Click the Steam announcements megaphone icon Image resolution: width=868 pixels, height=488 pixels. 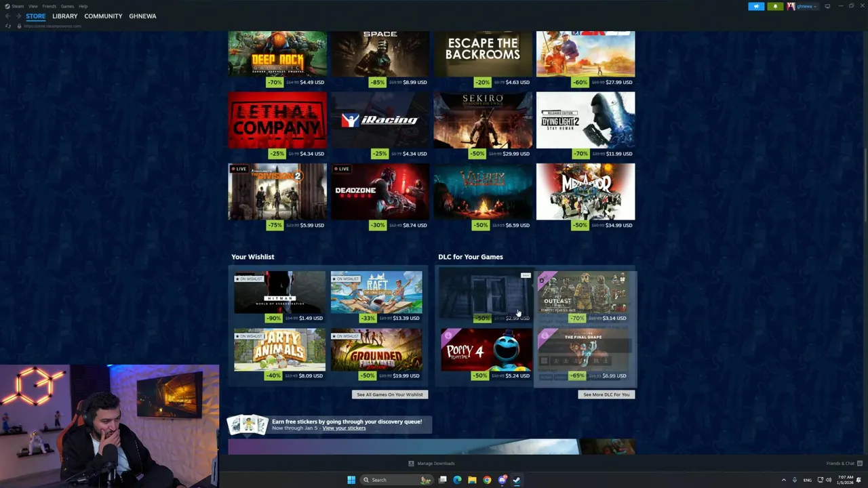tap(756, 6)
